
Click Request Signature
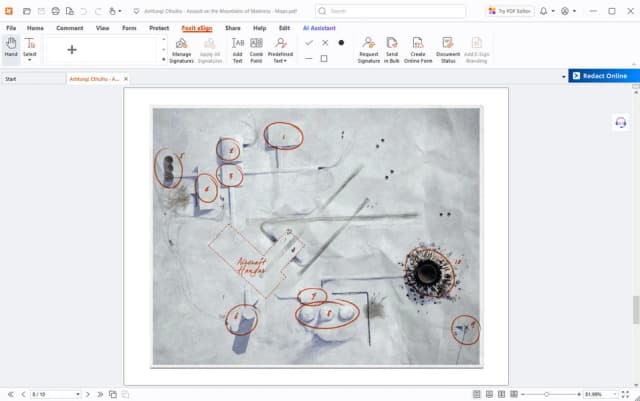(369, 50)
